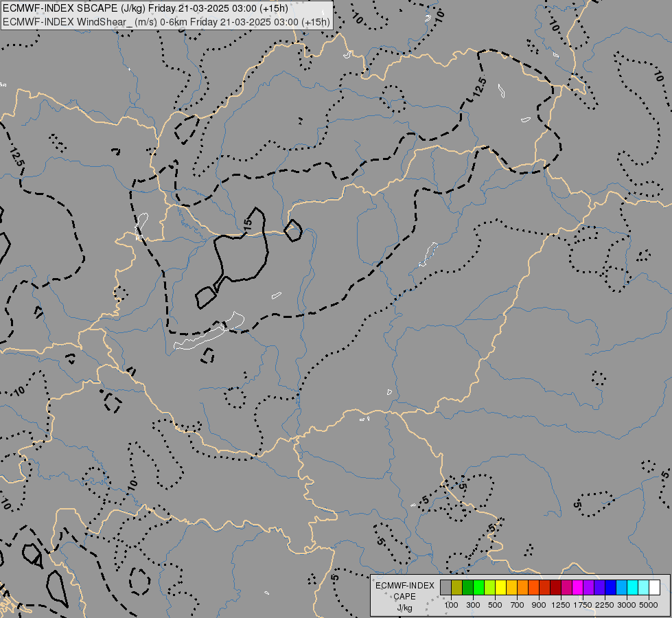
Task: Pick the pale light-cyan legend swatch
Action: pos(644,587)
